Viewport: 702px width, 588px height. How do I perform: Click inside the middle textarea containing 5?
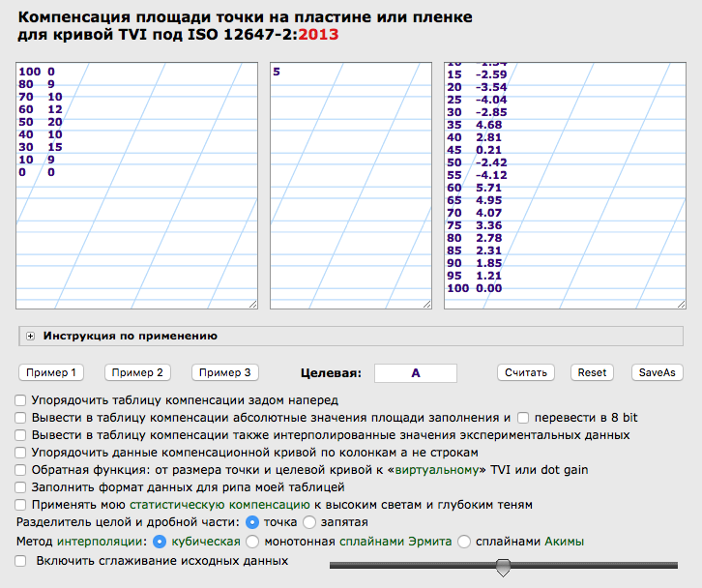(x=351, y=186)
